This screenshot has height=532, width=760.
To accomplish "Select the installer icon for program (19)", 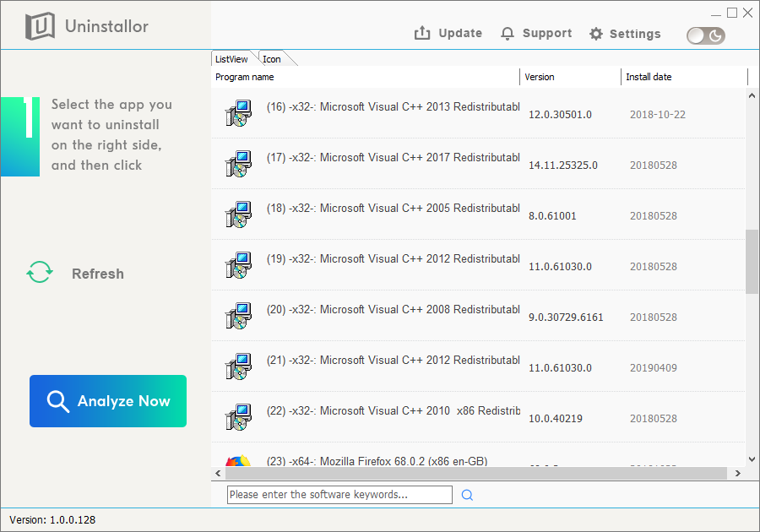I will tap(238, 265).
